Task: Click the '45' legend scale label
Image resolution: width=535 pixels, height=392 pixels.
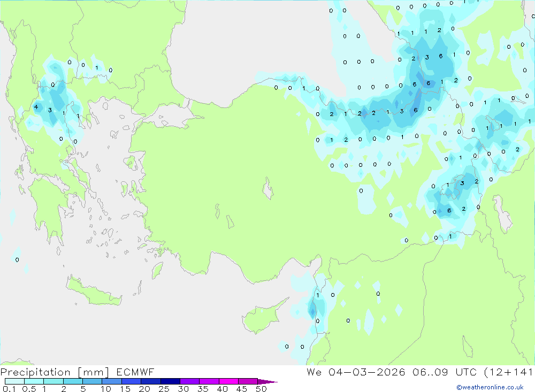Action: 242,389
